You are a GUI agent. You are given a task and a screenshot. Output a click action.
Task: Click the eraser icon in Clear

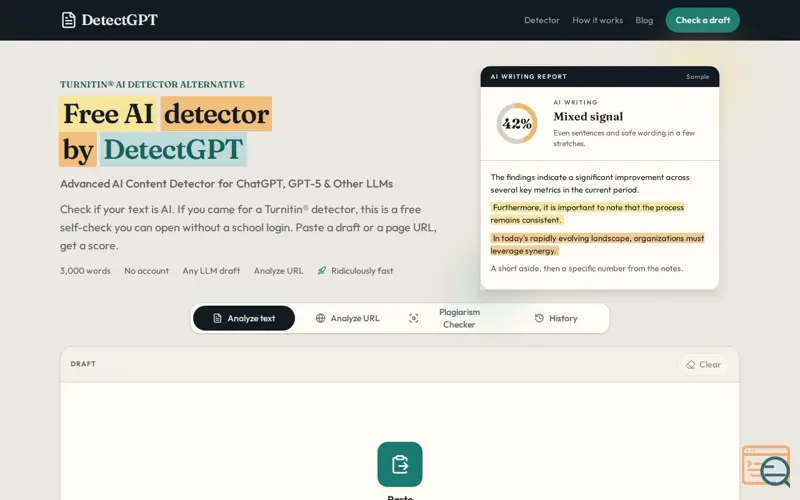click(x=691, y=365)
